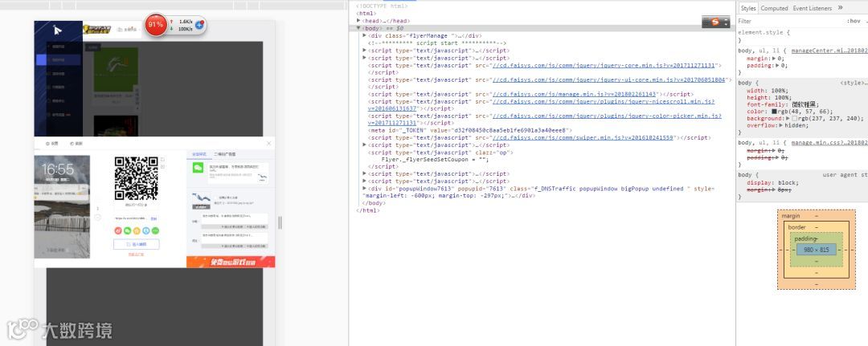Click the script start comment line
Viewport: 868px width, 346px height.
437,43
